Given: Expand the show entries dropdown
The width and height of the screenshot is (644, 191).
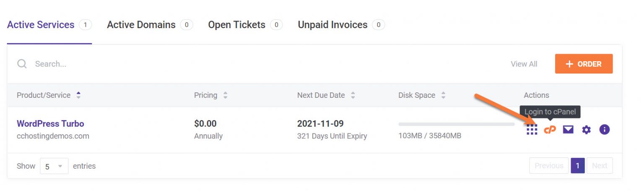Looking at the screenshot, I should pyautogui.click(x=54, y=166).
